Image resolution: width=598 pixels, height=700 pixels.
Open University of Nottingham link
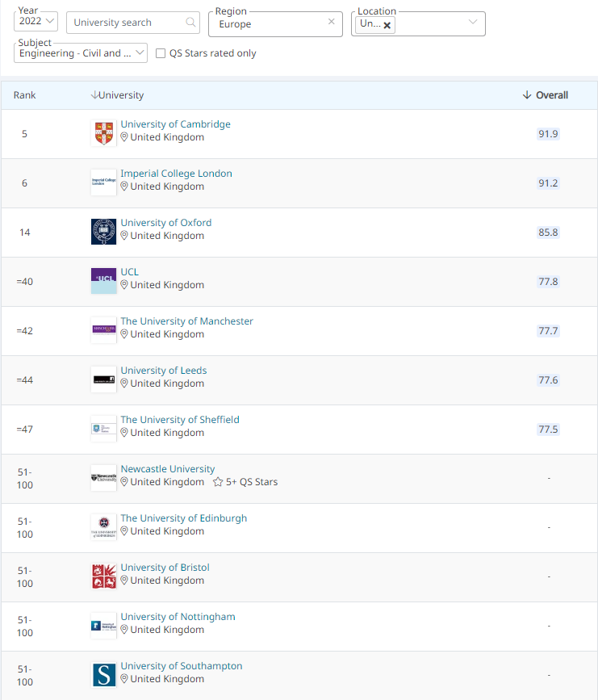[178, 617]
